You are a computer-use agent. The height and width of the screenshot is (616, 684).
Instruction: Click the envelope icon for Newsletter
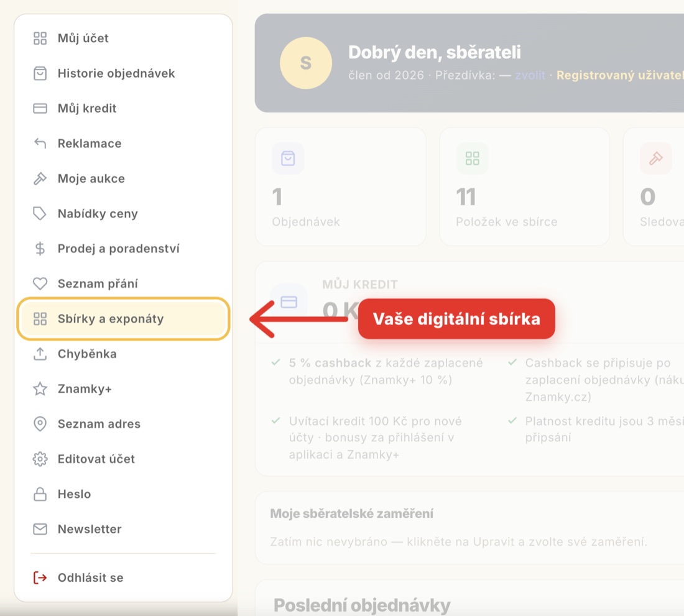click(40, 529)
